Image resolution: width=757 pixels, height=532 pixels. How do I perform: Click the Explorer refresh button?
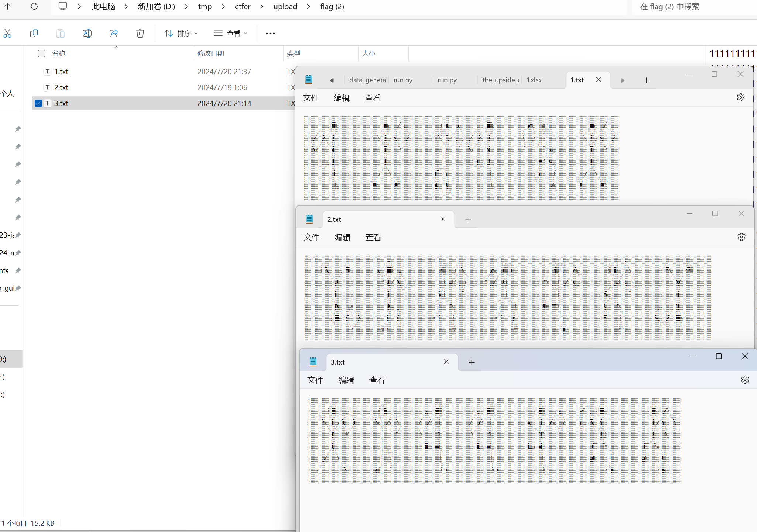[x=34, y=6]
